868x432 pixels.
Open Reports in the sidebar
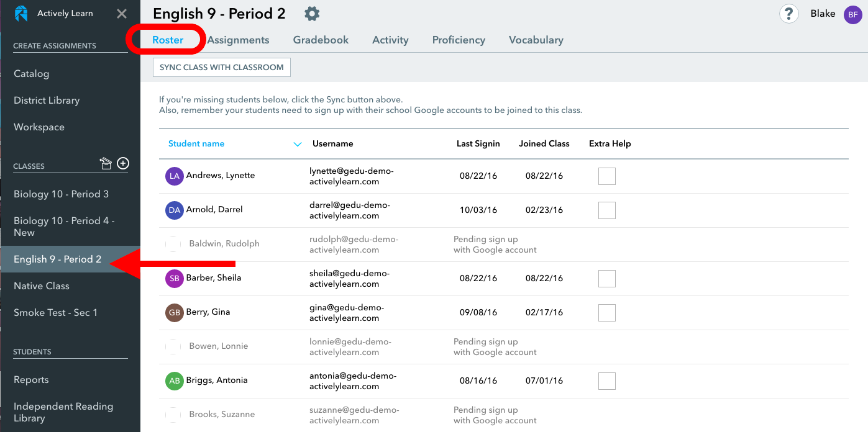click(x=31, y=379)
